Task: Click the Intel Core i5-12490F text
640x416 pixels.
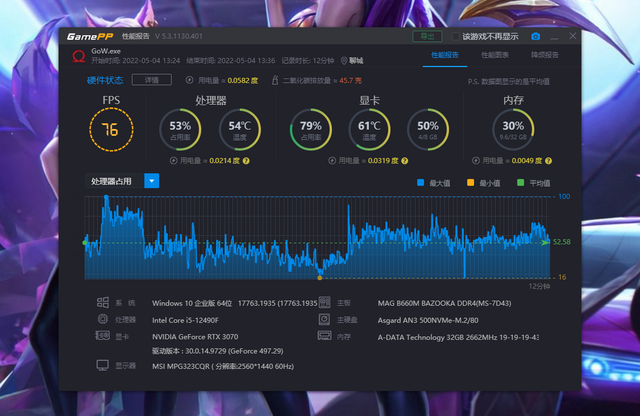Action: pos(185,320)
